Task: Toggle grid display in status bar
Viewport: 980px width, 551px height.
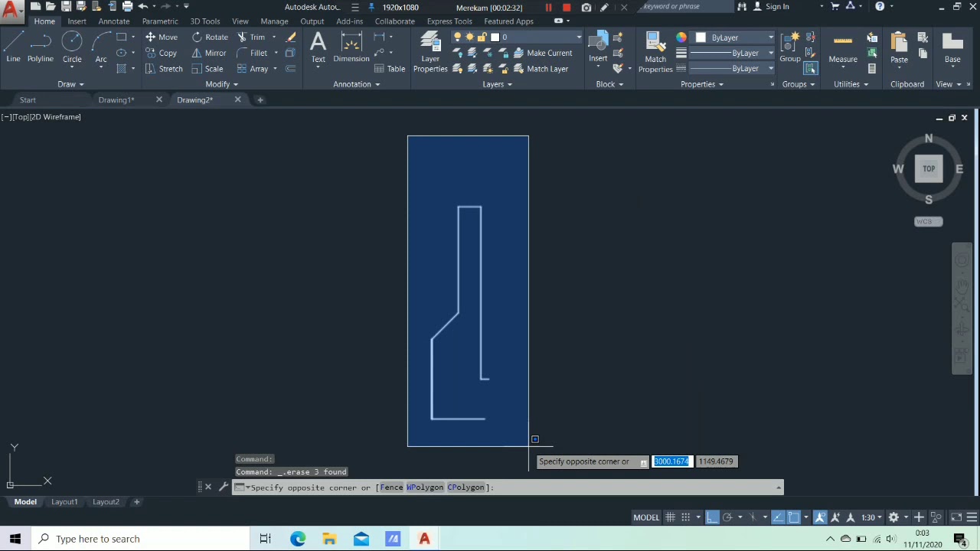Action: tap(670, 517)
